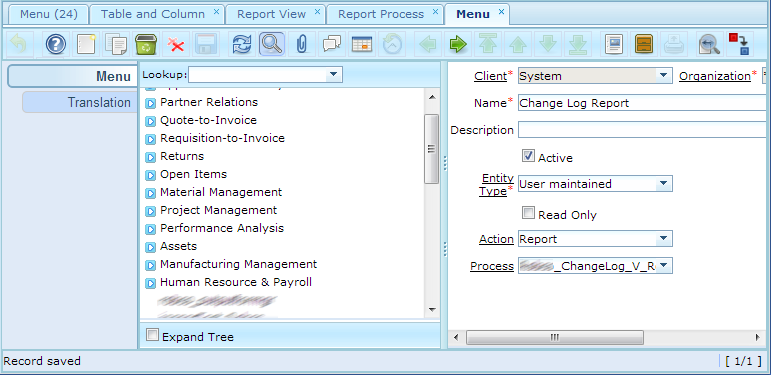
Task: Open the Action dropdown showing Report
Action: point(664,239)
